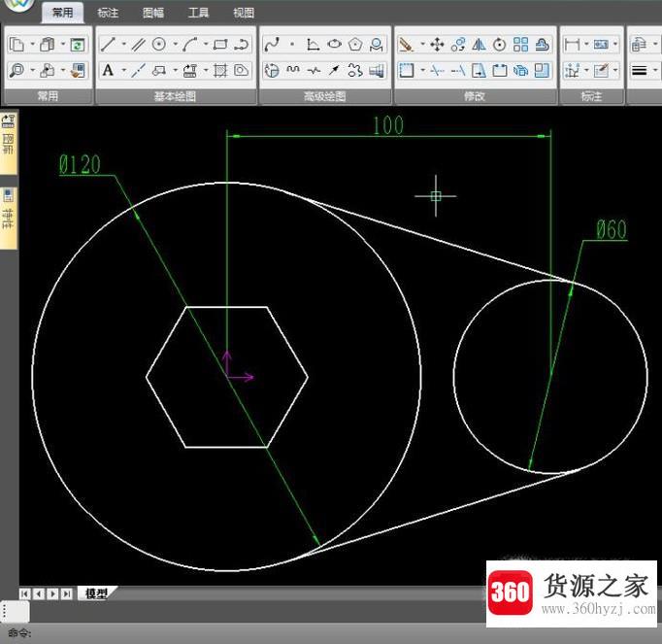Viewport: 662px width, 644px height.
Task: Switch to the 视图 ribbon tab
Action: coord(244,13)
